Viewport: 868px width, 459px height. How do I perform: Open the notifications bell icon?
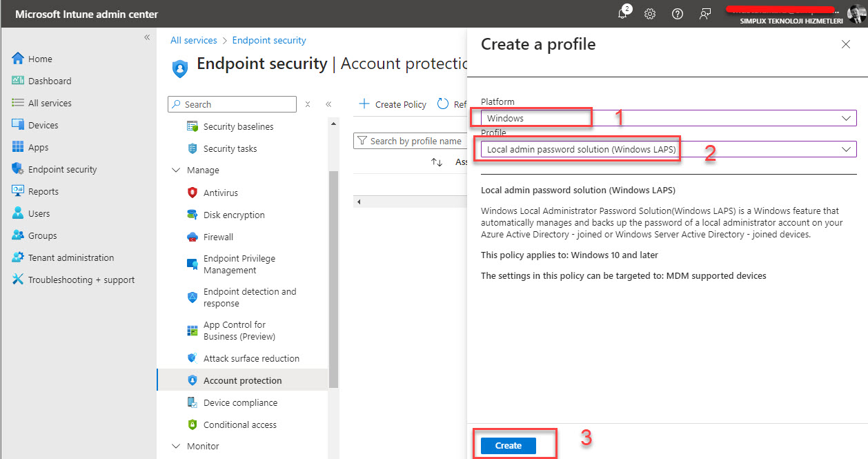622,14
